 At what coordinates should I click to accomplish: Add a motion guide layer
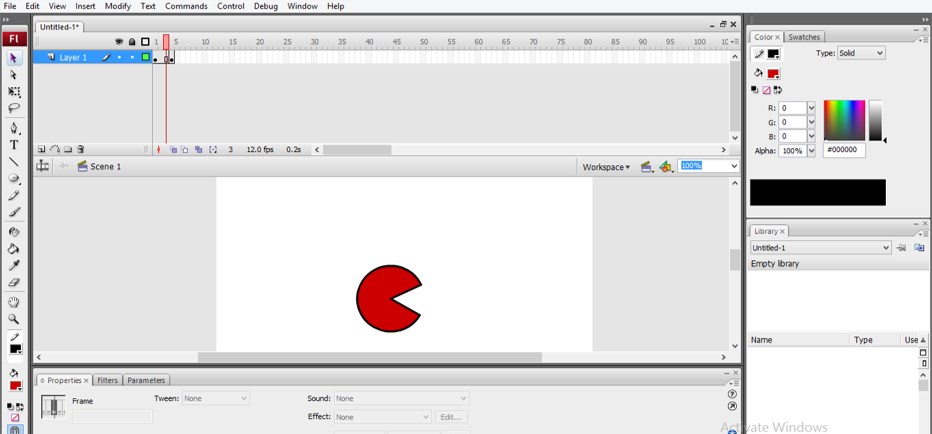point(55,150)
